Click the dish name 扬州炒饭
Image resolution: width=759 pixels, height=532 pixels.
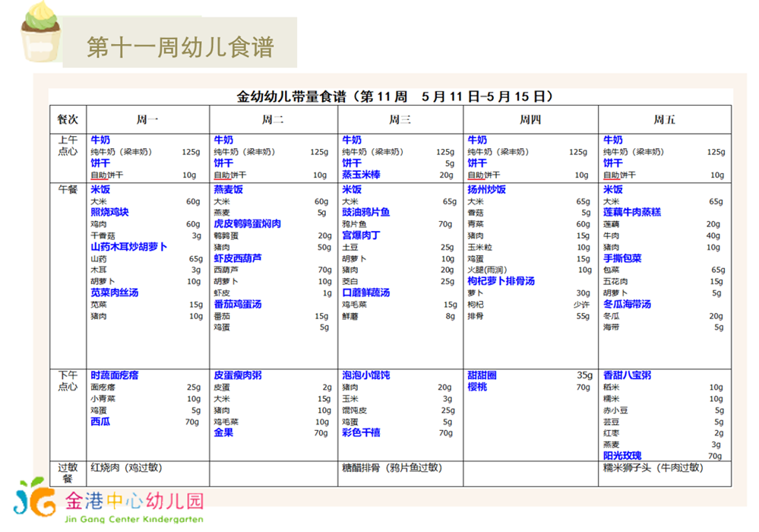(486, 189)
